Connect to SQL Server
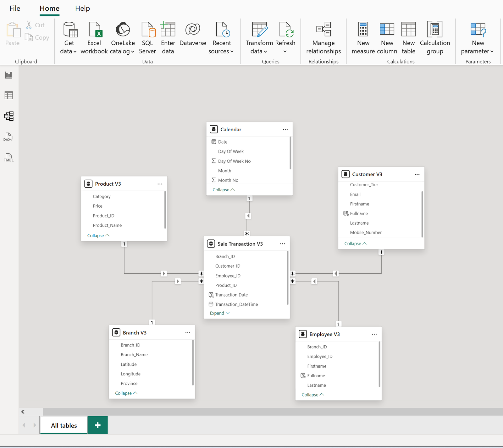Viewport: 503px width, 448px height. coord(147,38)
